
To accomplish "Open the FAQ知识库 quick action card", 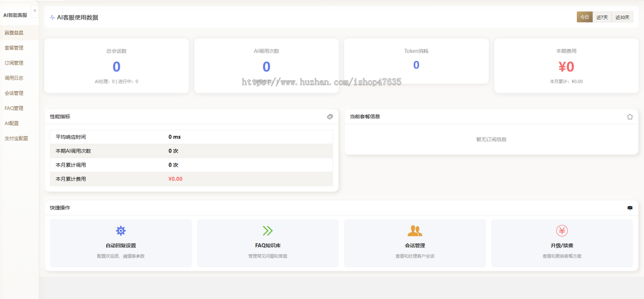I will [x=268, y=243].
